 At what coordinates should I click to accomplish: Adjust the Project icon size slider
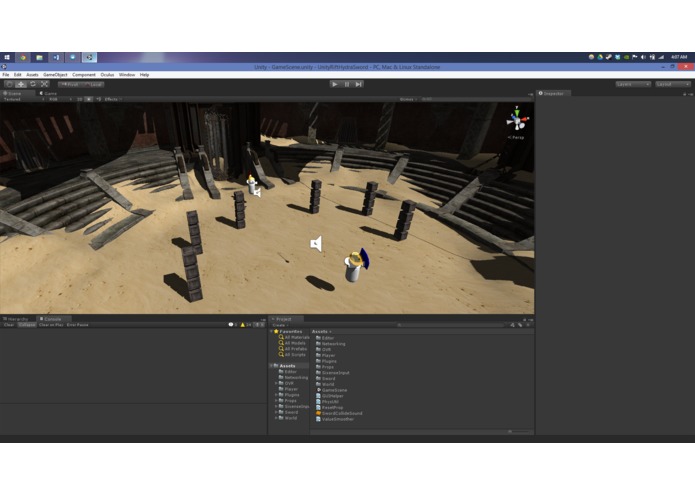[517, 431]
